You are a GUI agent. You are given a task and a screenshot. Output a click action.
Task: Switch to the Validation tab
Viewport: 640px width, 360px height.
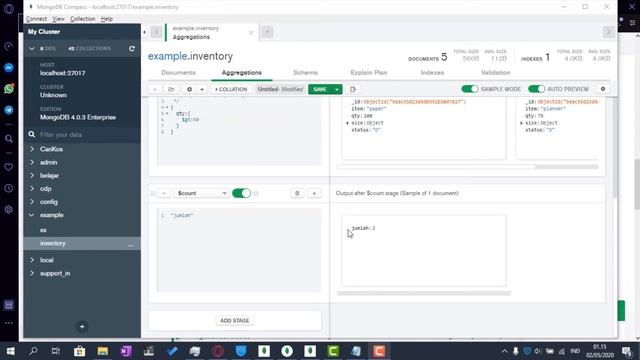pos(496,72)
